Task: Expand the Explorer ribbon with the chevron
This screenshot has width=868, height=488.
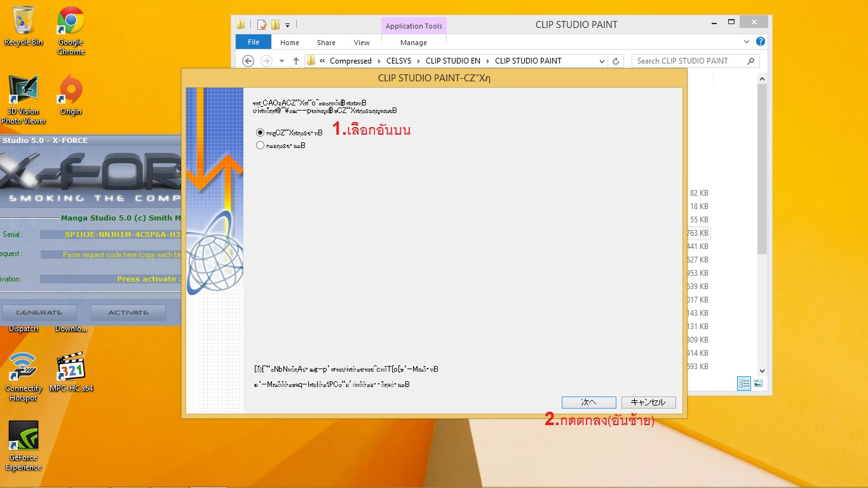Action: click(x=747, y=42)
